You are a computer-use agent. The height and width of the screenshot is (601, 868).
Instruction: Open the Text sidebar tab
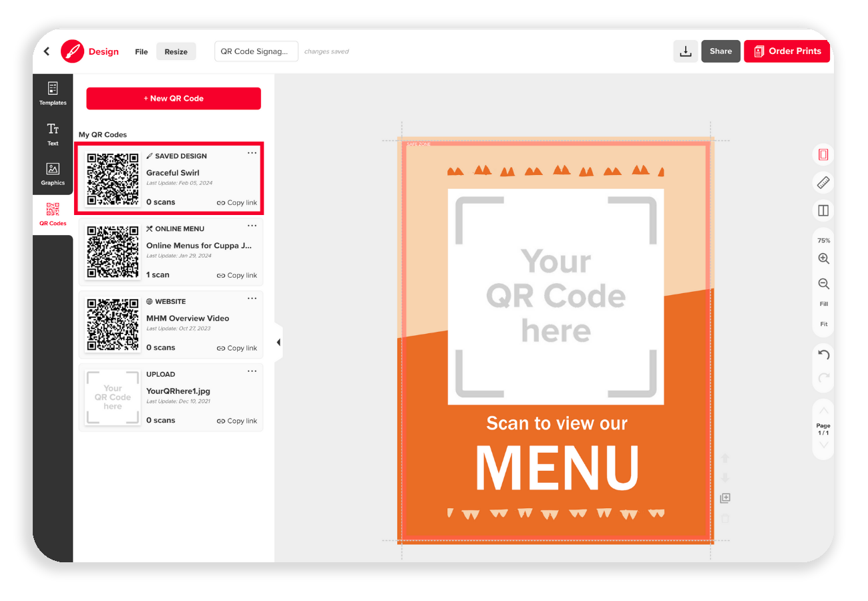click(x=53, y=134)
